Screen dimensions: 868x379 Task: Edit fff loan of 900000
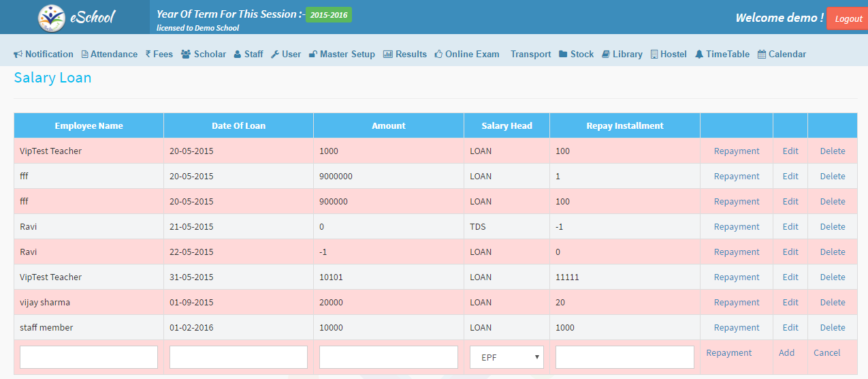point(790,201)
